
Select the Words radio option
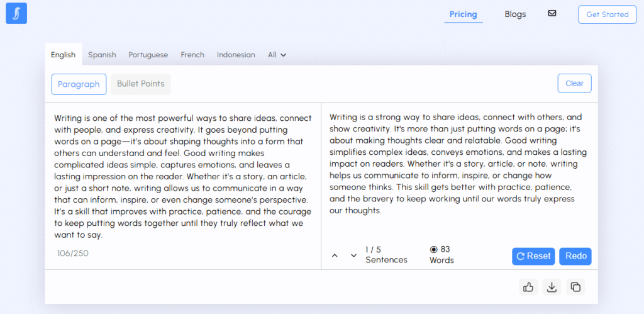pyautogui.click(x=434, y=249)
